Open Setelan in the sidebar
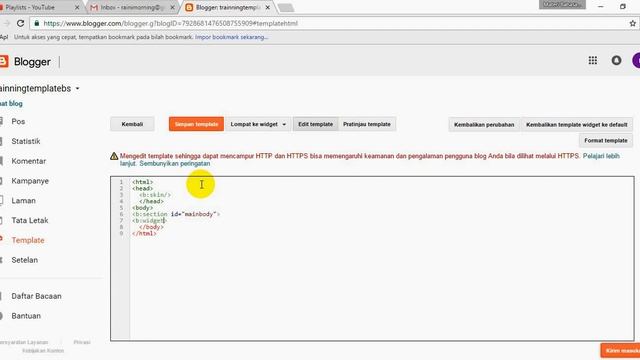 tap(24, 260)
